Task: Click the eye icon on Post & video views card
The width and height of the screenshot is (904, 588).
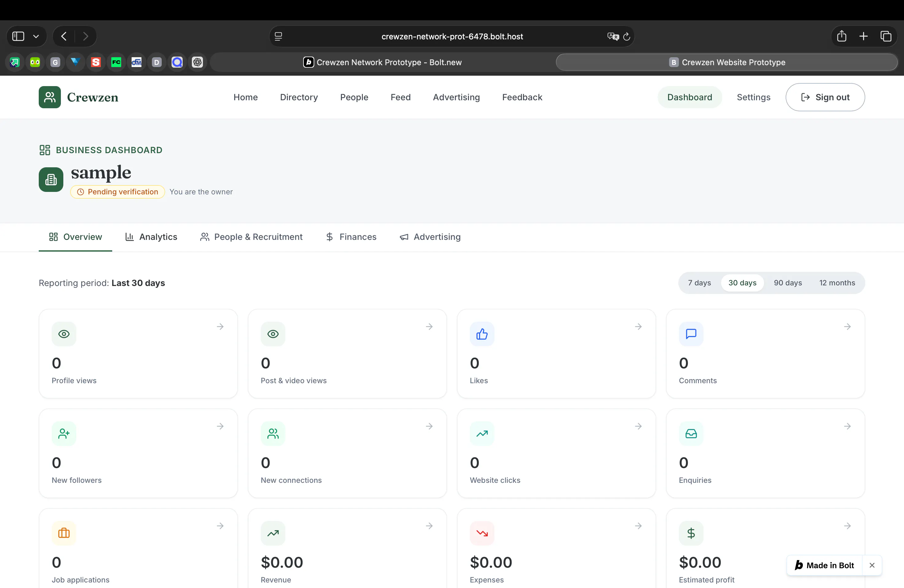Action: [x=273, y=334]
